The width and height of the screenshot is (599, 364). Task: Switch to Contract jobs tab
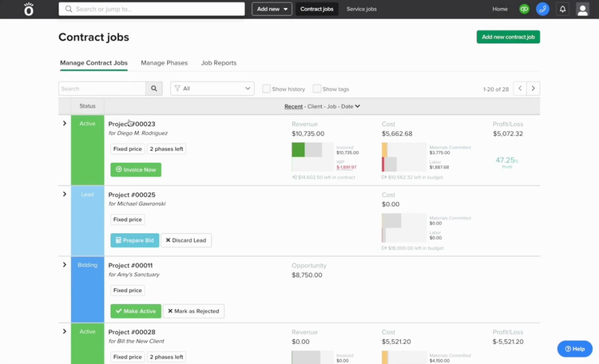click(317, 9)
